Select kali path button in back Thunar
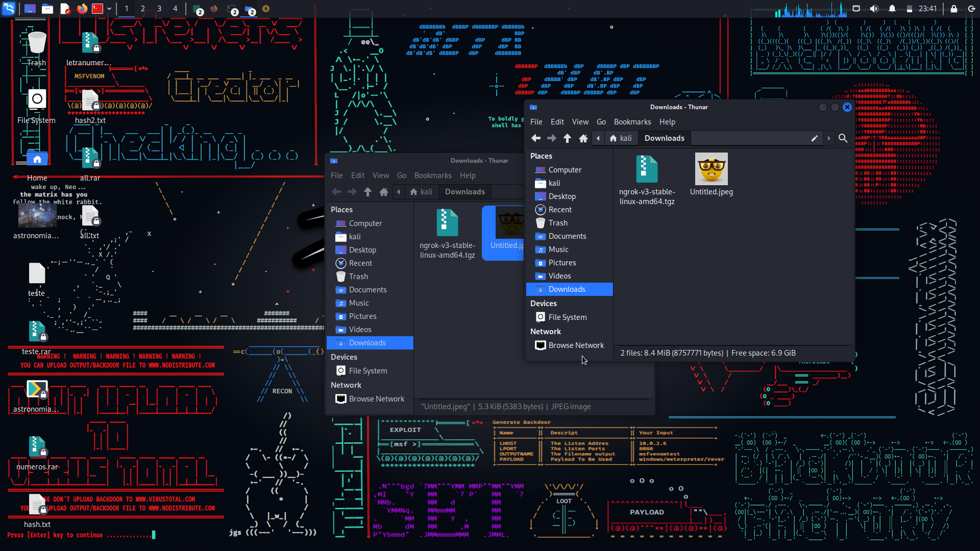 421,192
